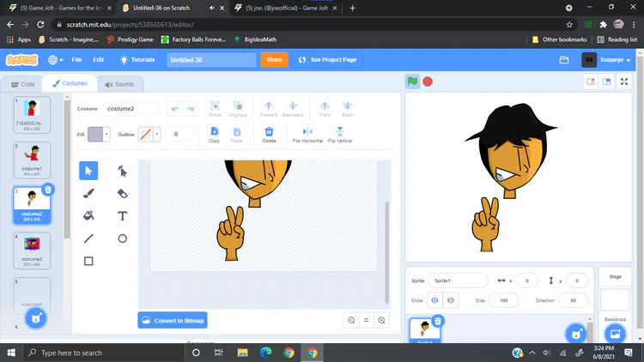The image size is (644, 362).
Task: Click See Project Page button
Action: [x=327, y=60]
